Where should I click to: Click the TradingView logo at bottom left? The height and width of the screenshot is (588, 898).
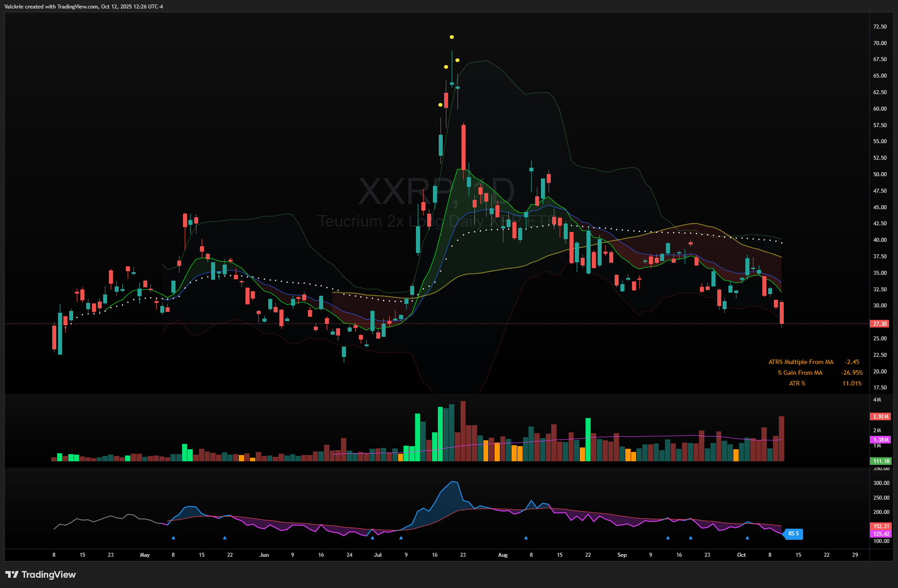click(41, 574)
